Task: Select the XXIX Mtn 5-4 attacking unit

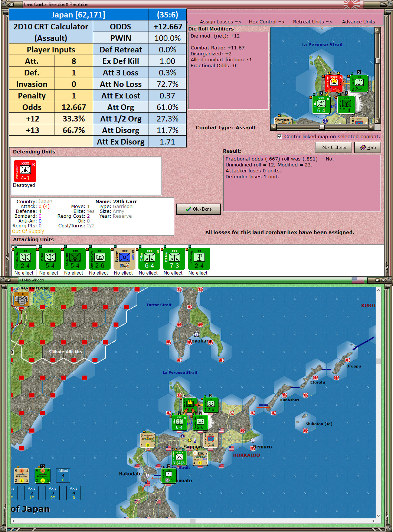Action: pos(75,259)
